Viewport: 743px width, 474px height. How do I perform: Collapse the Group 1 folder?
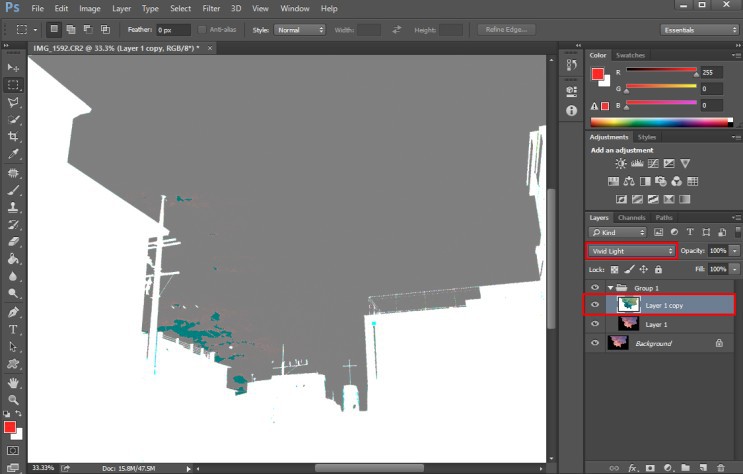click(610, 288)
